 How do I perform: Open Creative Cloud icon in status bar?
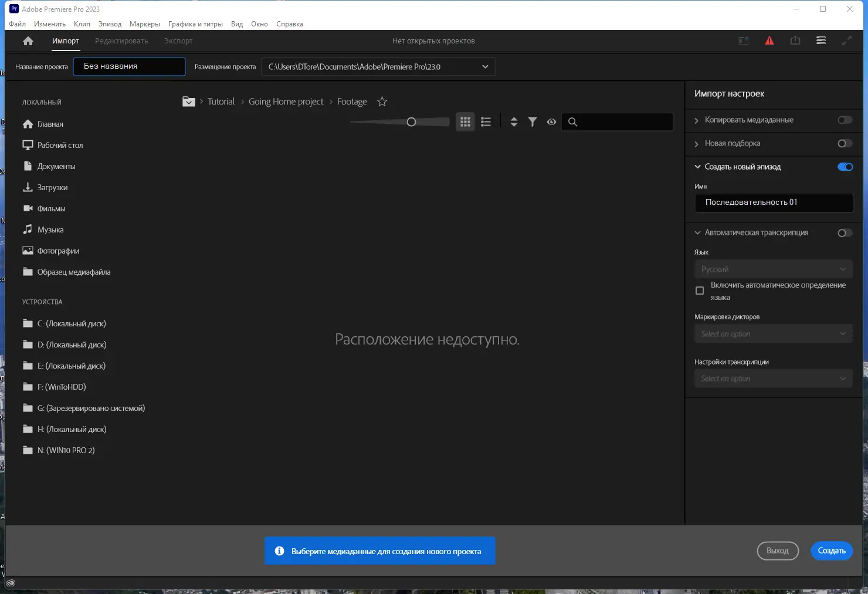11,583
